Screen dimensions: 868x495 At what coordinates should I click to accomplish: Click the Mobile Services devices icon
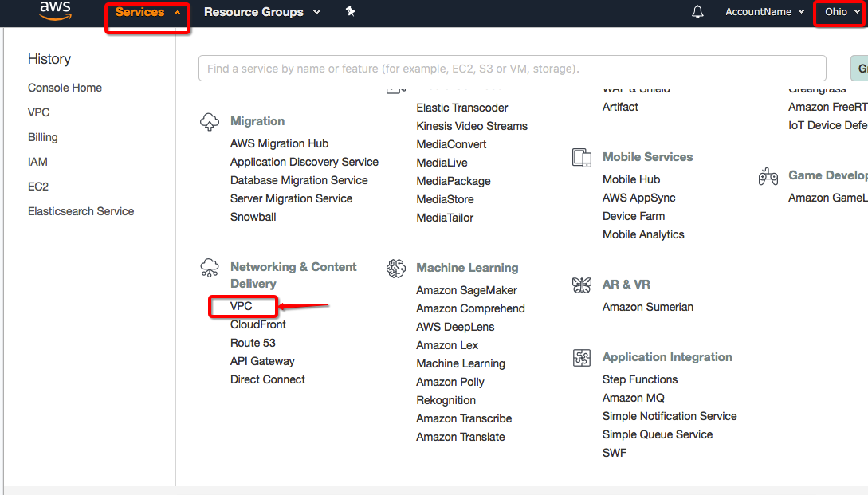point(582,157)
